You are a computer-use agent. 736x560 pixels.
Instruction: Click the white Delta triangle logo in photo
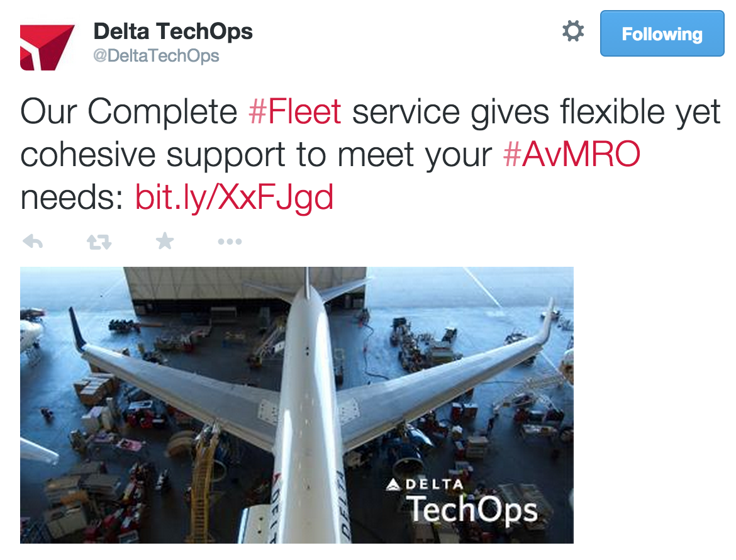point(393,484)
